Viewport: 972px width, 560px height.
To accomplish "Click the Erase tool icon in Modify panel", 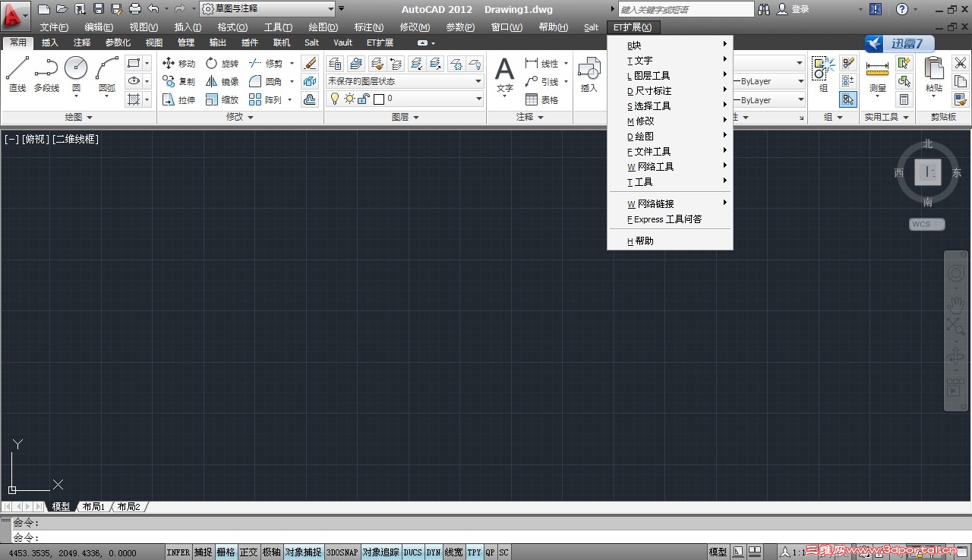I will [309, 63].
